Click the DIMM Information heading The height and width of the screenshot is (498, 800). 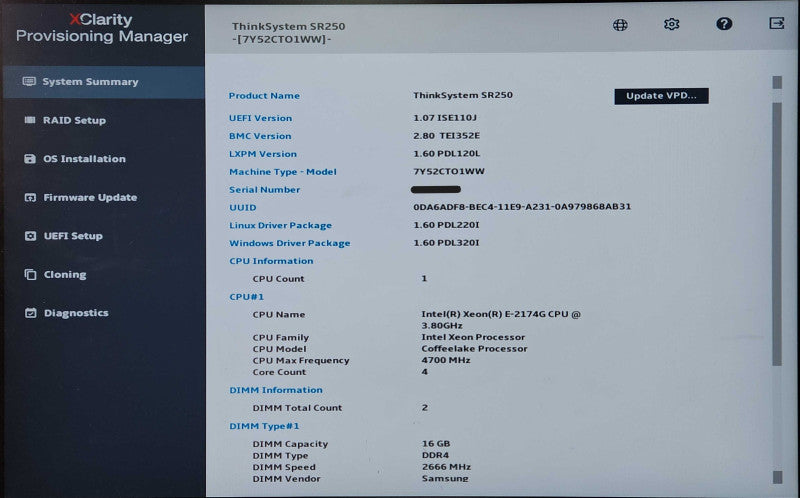click(276, 390)
